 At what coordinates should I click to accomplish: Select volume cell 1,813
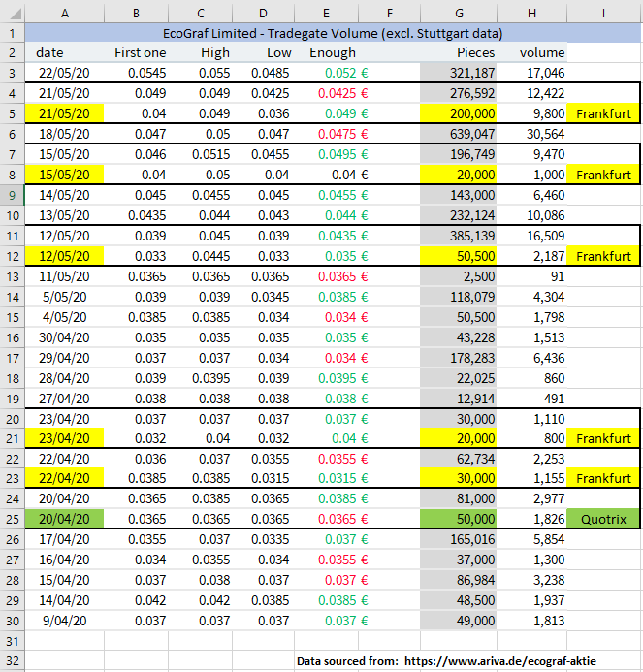point(531,621)
